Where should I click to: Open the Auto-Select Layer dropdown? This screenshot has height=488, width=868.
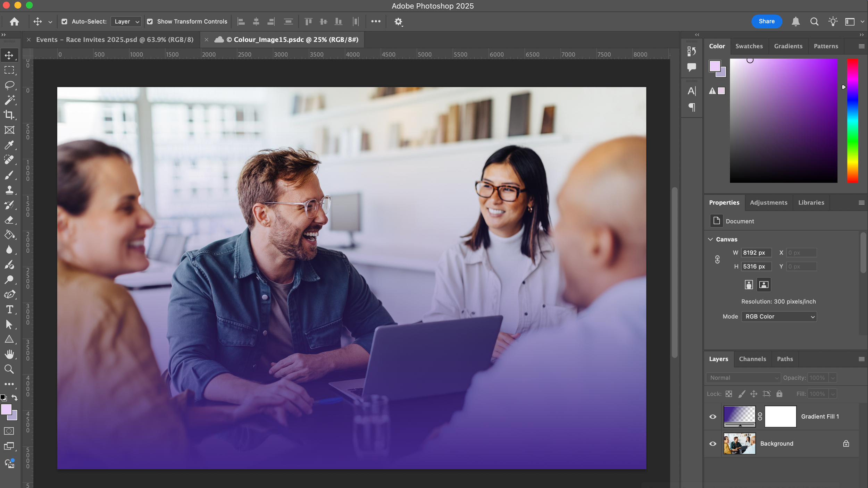pos(126,22)
